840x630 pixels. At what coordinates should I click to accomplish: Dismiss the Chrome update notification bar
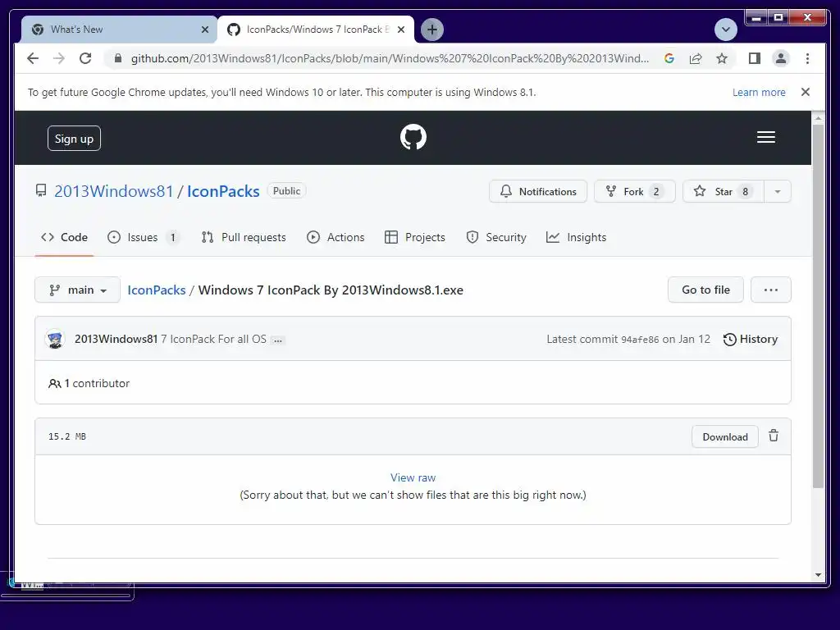[x=806, y=92]
